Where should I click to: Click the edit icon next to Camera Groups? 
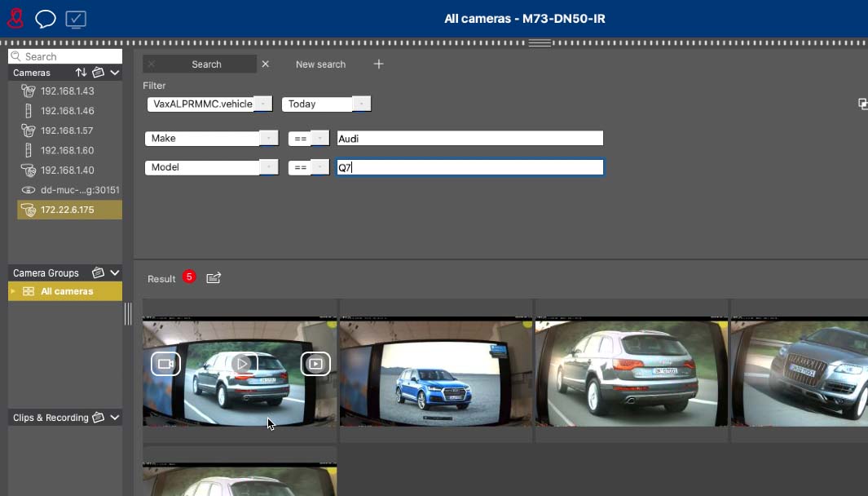point(98,272)
